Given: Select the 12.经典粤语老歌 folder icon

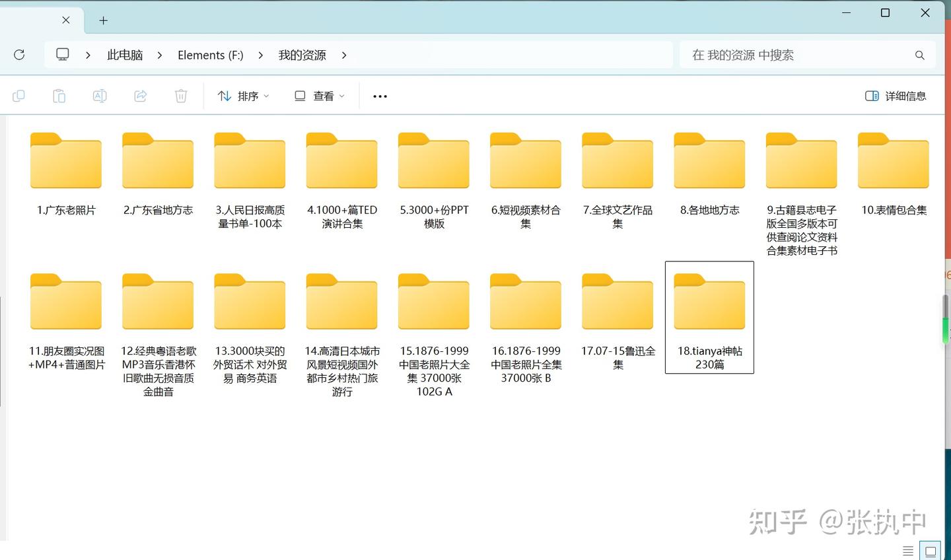Looking at the screenshot, I should 158,302.
